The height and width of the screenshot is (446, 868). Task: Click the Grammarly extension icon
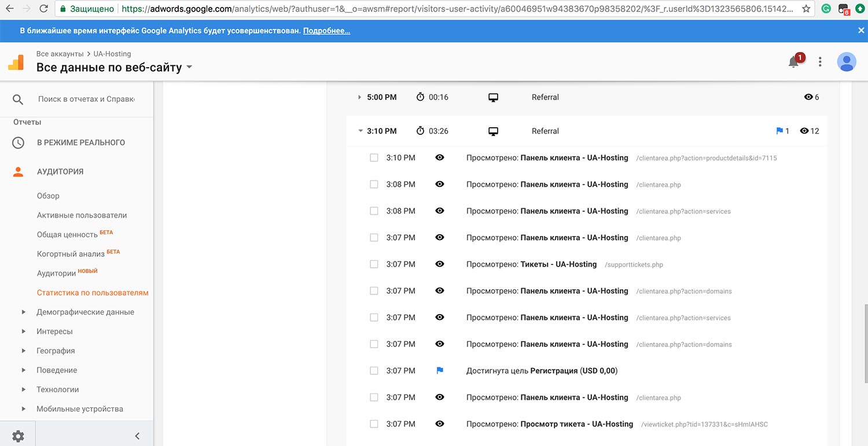826,9
